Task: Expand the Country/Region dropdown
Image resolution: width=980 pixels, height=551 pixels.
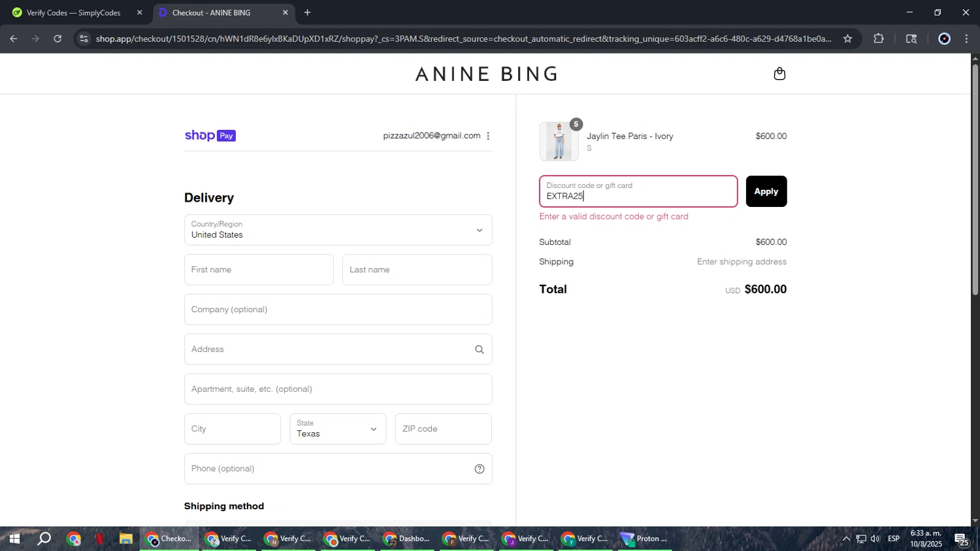Action: 338,230
